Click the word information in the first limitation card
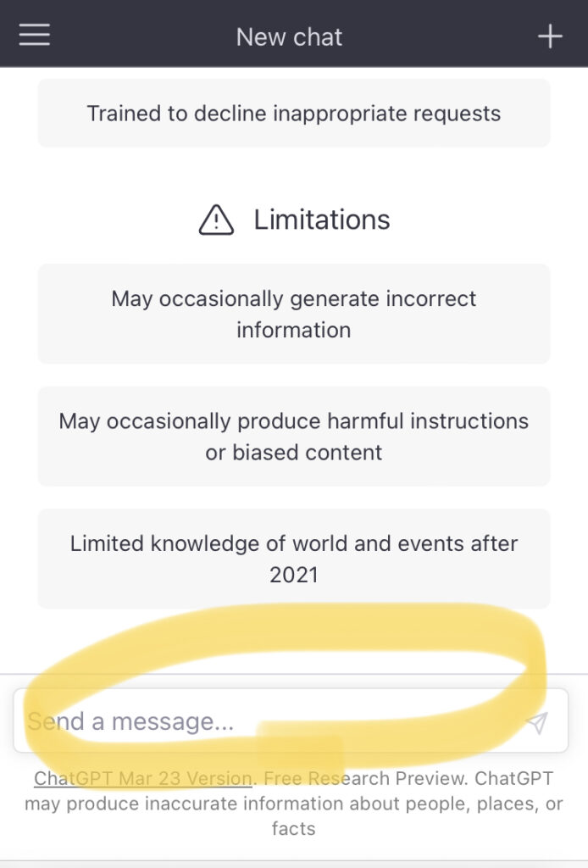The image size is (588, 868). tap(294, 331)
